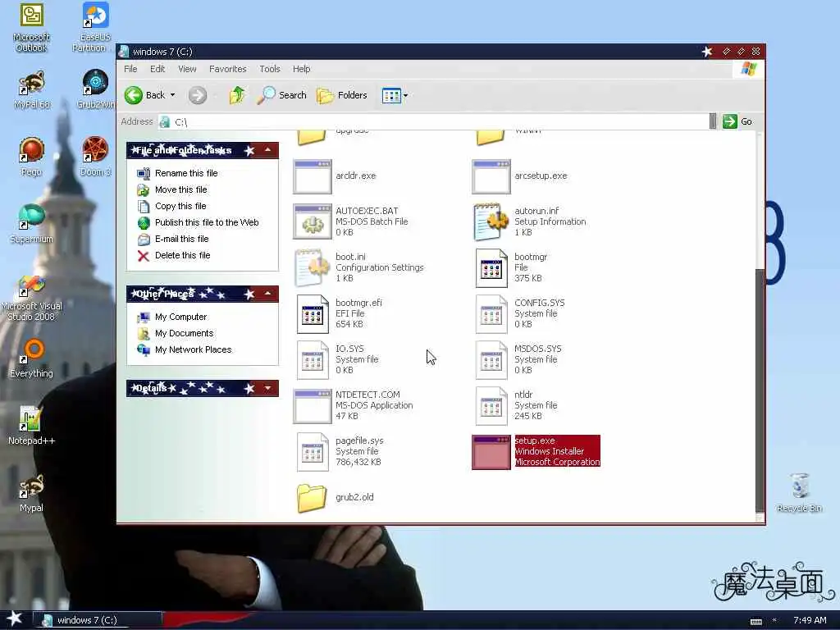This screenshot has width=840, height=630.
Task: Select the boot.ini file icon
Action: point(313,267)
